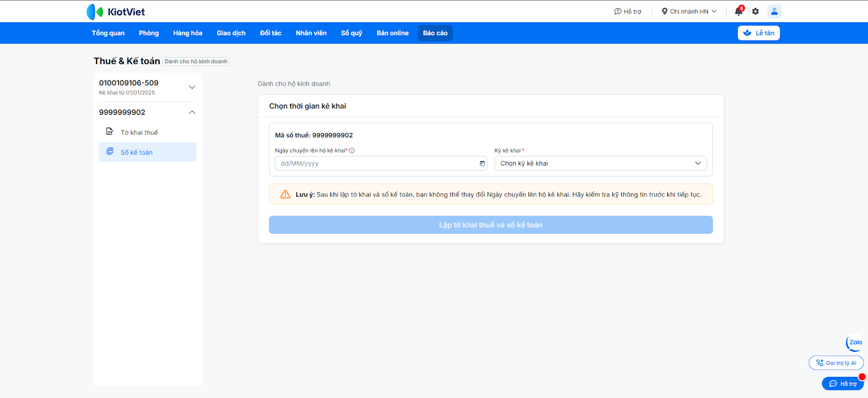Click the Sổ kế toán ledger icon
The height and width of the screenshot is (398, 868).
110,152
